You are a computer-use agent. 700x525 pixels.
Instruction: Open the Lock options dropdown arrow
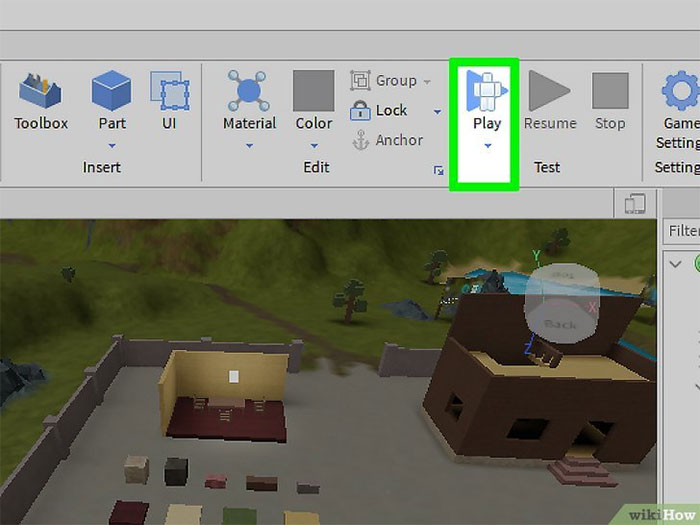437,111
